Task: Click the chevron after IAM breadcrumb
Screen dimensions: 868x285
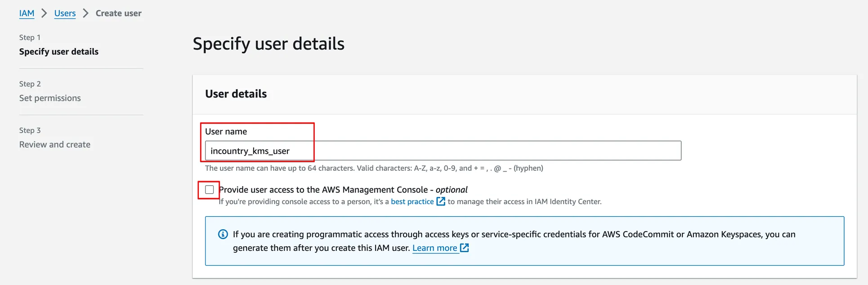Action: (x=44, y=13)
